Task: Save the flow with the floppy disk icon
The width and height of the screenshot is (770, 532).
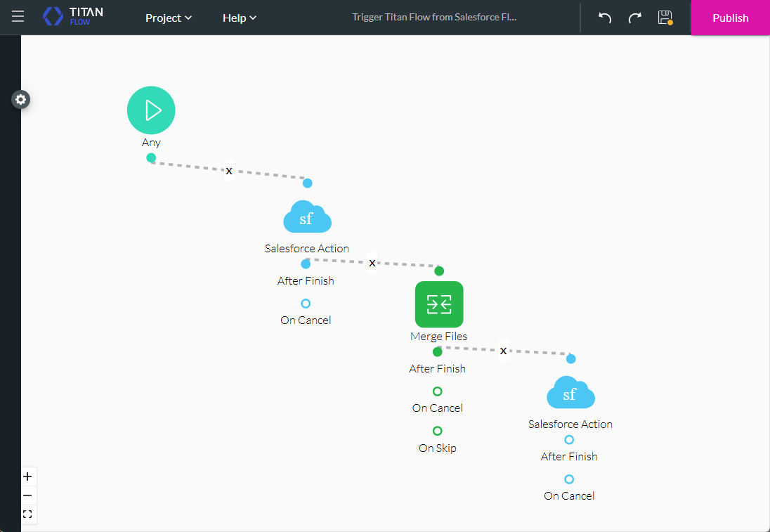Action: pos(665,18)
